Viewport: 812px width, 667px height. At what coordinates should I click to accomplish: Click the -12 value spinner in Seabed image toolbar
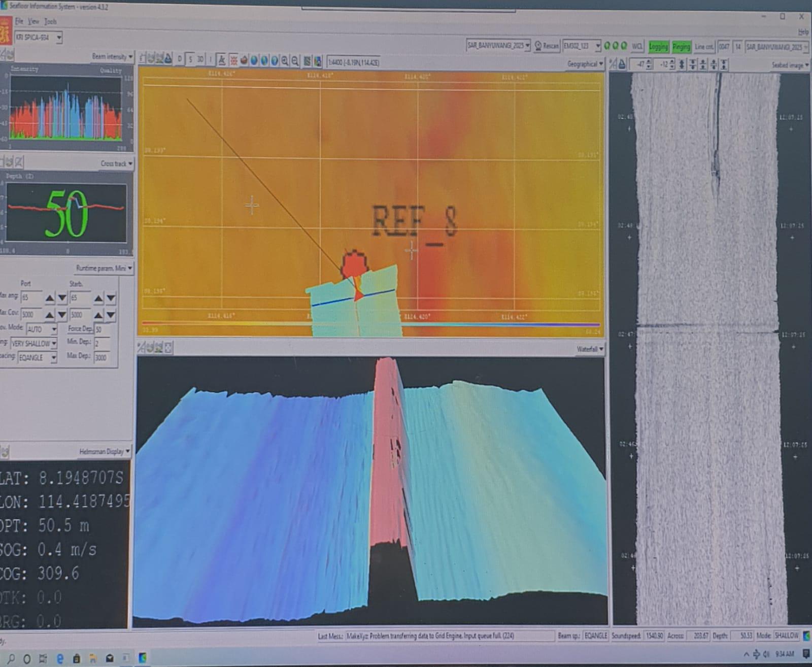(664, 64)
